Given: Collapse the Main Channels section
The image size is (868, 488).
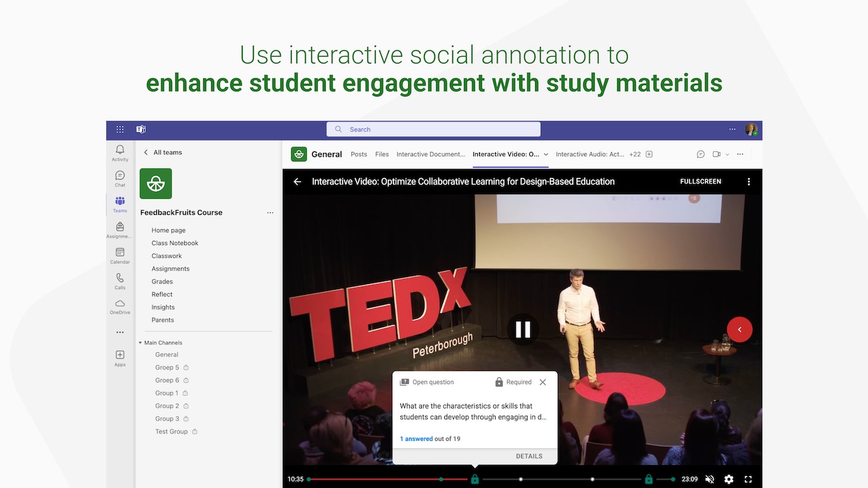Looking at the screenshot, I should pos(140,343).
